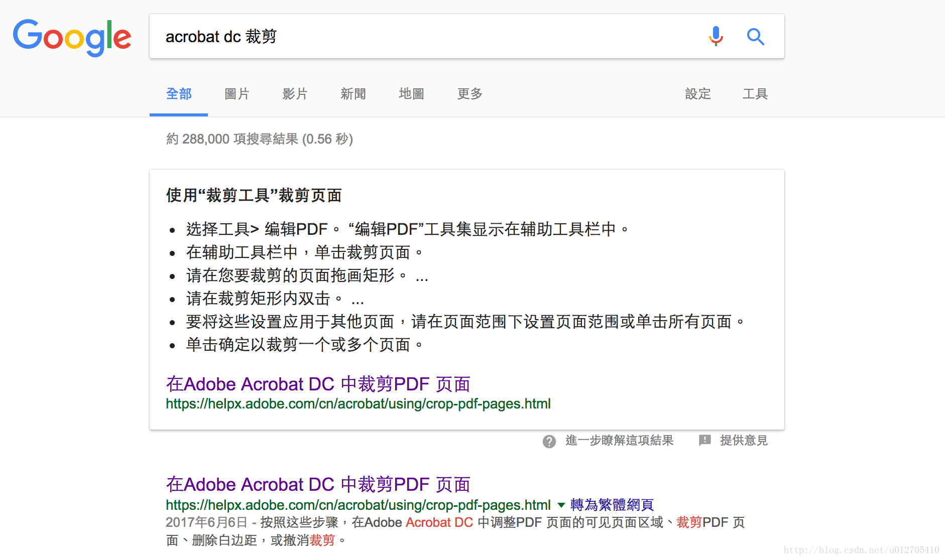Click the feedback flag icon

[x=704, y=440]
